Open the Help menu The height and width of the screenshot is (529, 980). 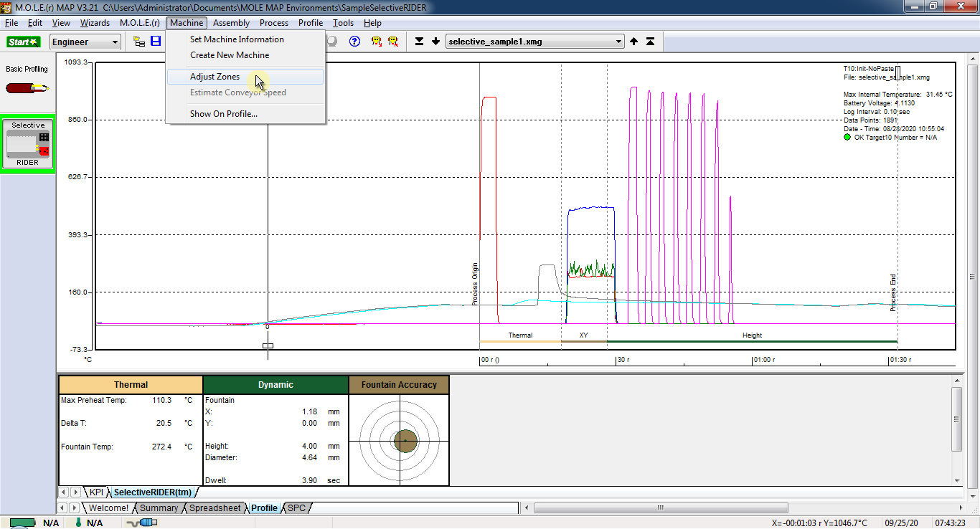(372, 23)
